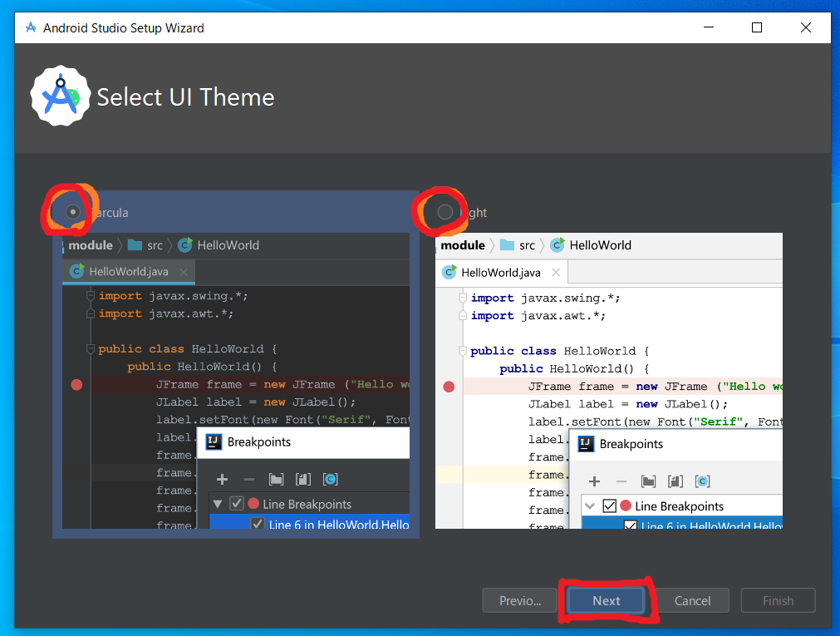Click the Cancel button
The width and height of the screenshot is (840, 636).
(692, 600)
